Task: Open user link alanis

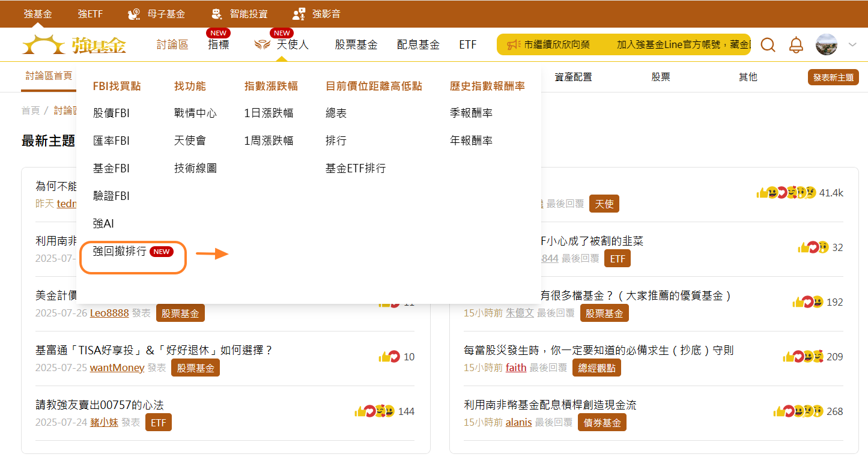Action: [519, 422]
